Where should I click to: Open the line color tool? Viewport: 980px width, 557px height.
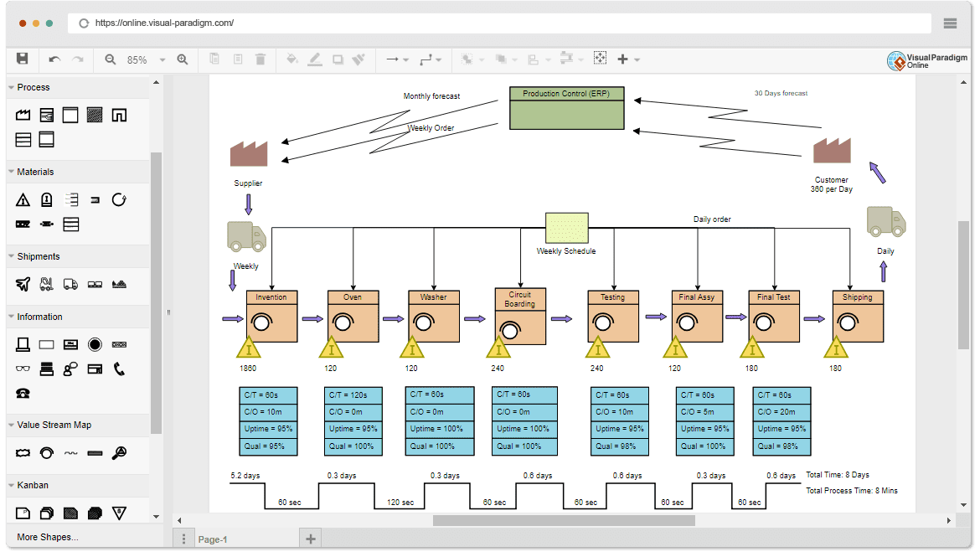coord(315,59)
